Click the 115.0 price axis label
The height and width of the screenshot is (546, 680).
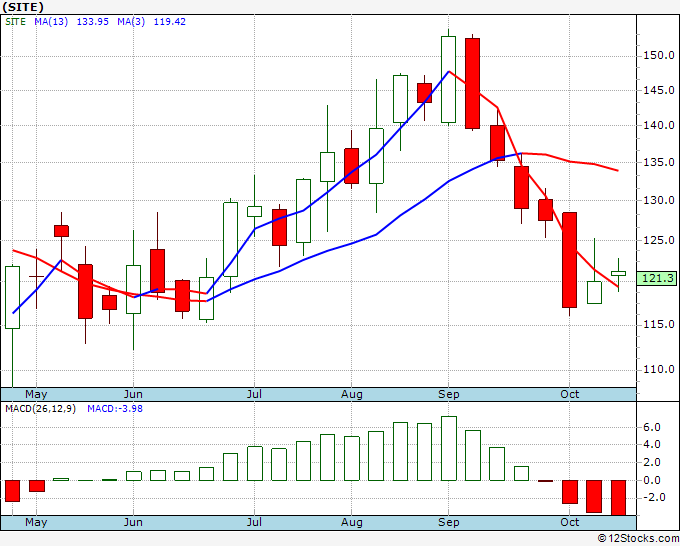(x=659, y=324)
